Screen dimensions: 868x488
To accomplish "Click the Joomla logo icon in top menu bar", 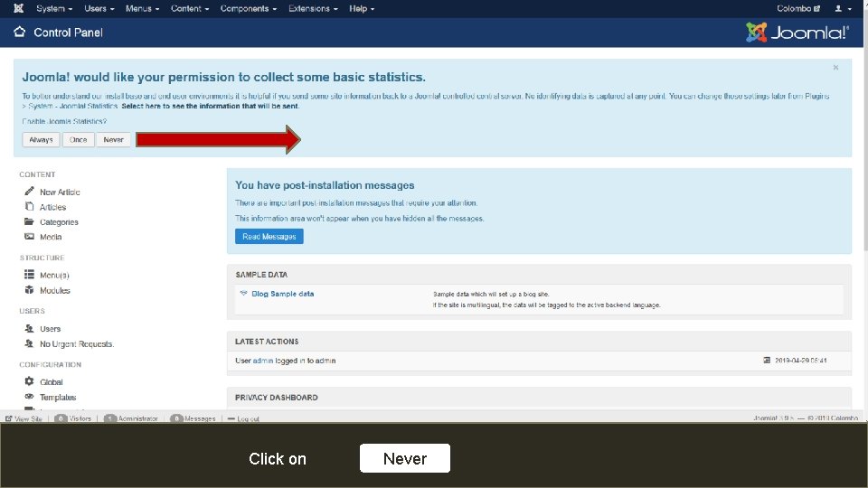I will point(18,8).
